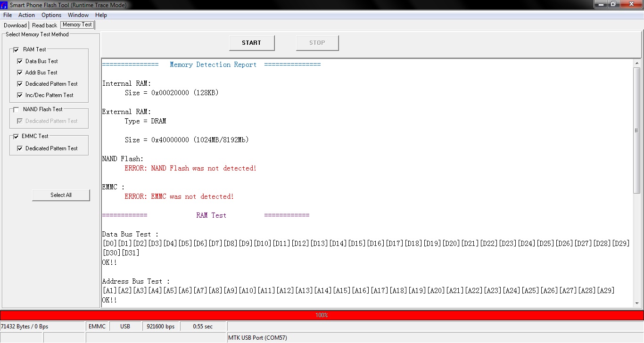Open the Options menu
644x343 pixels.
tap(51, 15)
